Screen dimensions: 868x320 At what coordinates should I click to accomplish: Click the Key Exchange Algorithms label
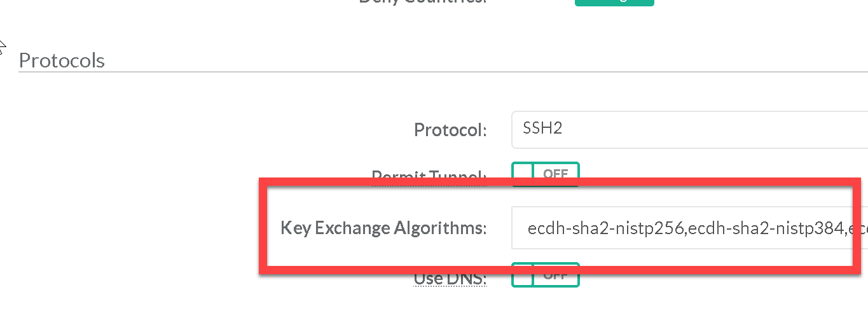383,228
